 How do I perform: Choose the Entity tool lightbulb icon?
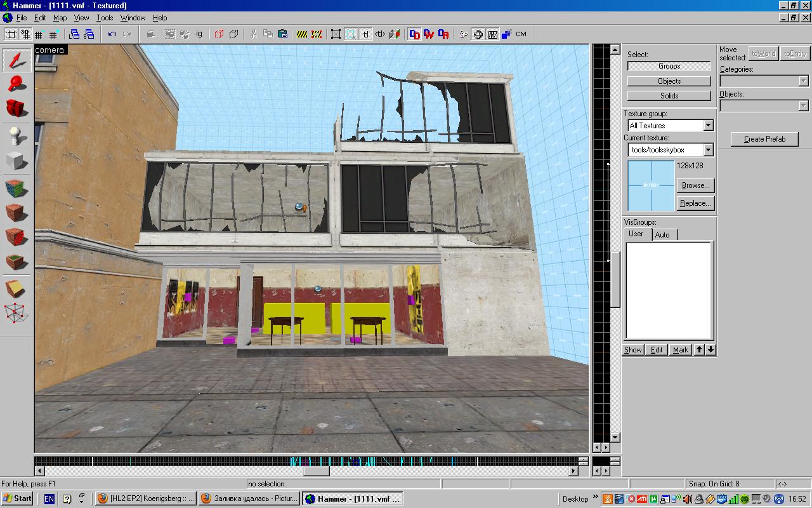click(17, 135)
